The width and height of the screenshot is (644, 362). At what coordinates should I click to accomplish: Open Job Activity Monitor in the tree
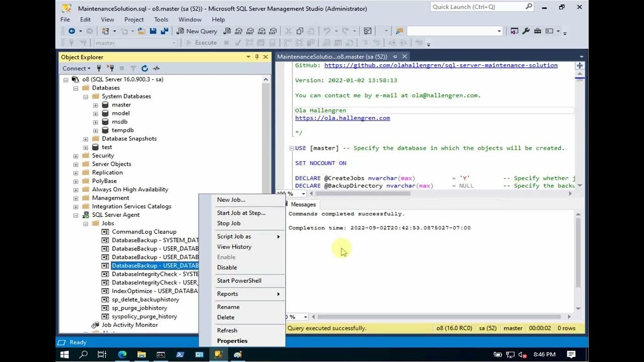pos(130,325)
